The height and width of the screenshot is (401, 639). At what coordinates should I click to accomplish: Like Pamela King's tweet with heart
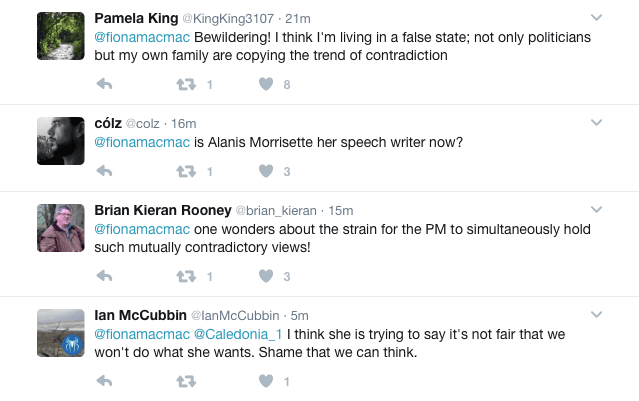(x=266, y=84)
